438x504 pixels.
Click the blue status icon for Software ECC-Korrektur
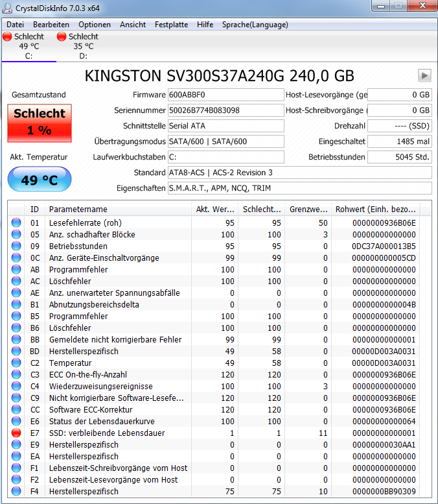pos(16,409)
